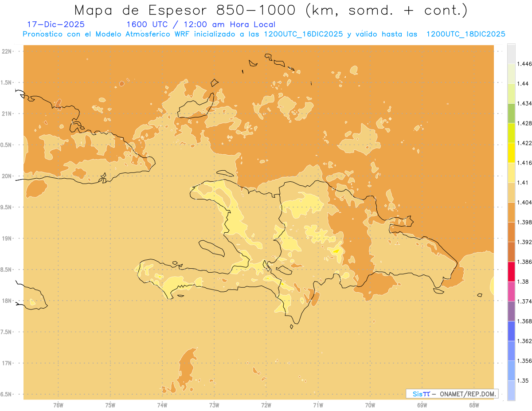Click the legend value 1.434
The width and height of the screenshot is (532, 411).
(525, 103)
